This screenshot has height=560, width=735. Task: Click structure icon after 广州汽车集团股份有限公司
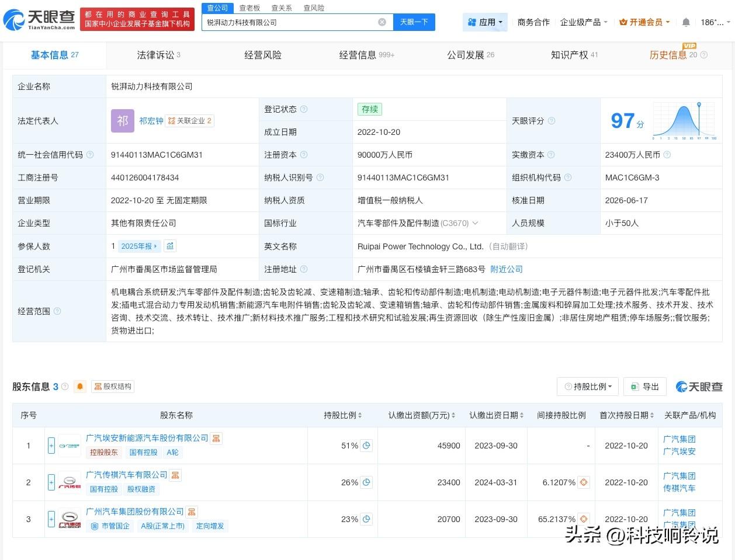(x=192, y=512)
